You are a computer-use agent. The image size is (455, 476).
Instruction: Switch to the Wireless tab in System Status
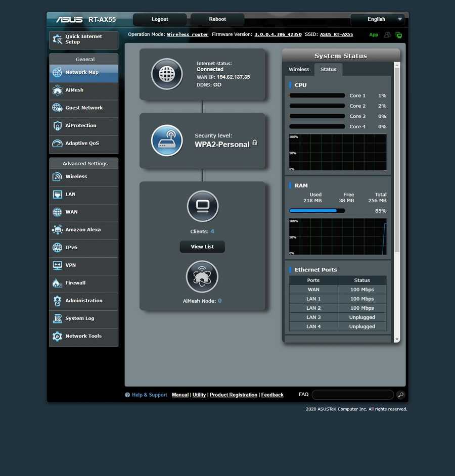coord(299,70)
